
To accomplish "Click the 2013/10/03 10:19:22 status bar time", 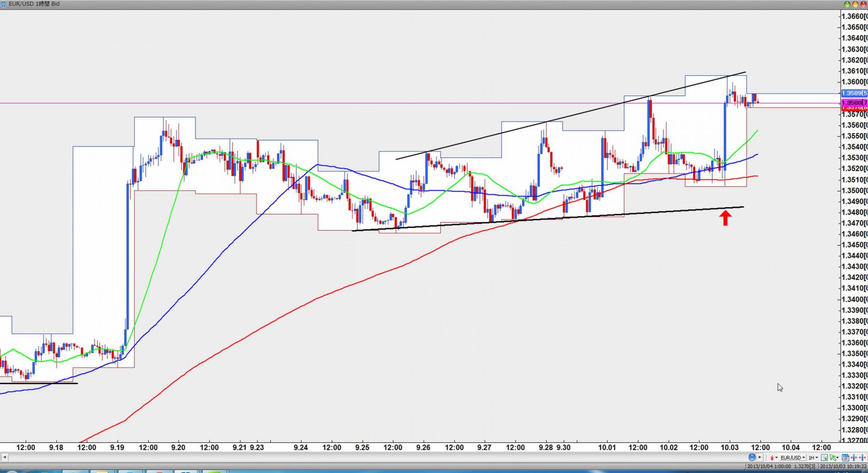I will [843, 466].
